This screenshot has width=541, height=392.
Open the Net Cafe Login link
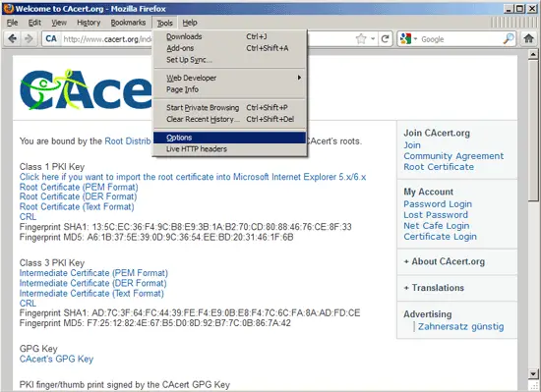tap(437, 226)
